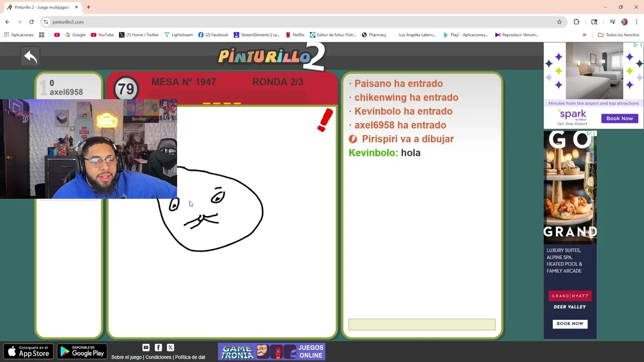Image resolution: width=644 pixels, height=362 pixels.
Task: Open the Chrome three-dot menu
Action: tap(636, 22)
